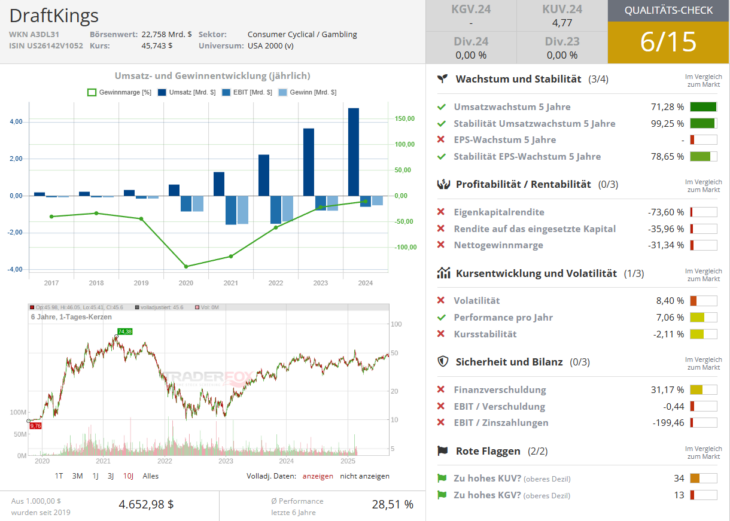Click the 2020 Gewinnmarge low point on the line

point(186,267)
